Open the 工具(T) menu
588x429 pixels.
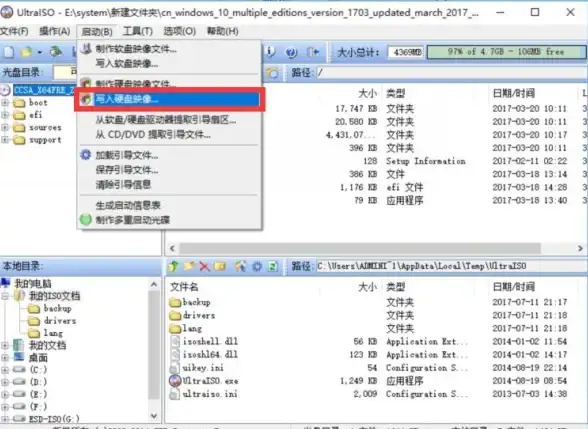coord(138,31)
